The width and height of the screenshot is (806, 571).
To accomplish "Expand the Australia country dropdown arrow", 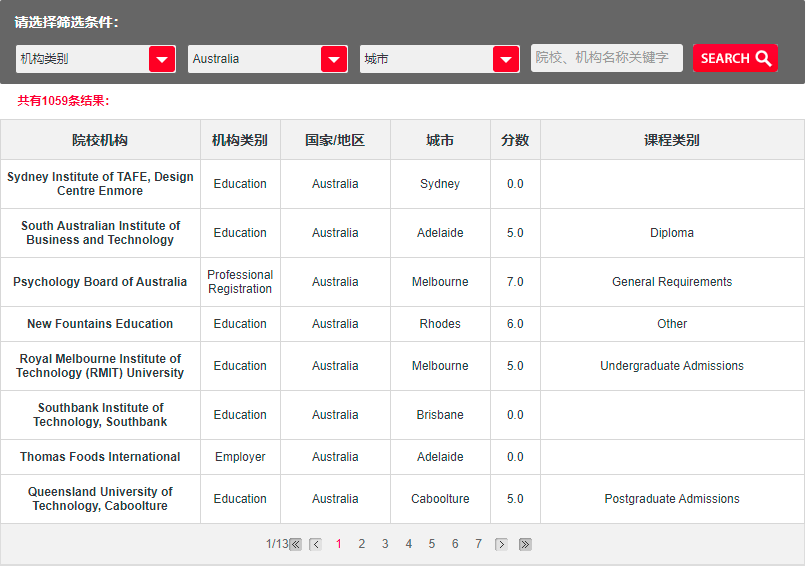I will (334, 59).
